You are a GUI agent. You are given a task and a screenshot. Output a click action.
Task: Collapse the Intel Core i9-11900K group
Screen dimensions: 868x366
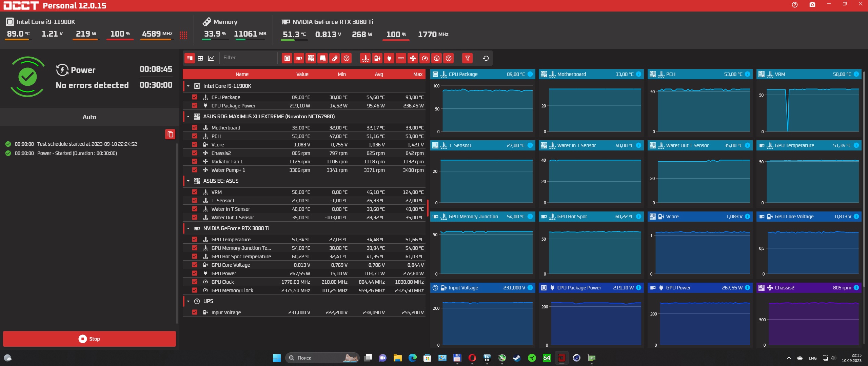(x=188, y=86)
